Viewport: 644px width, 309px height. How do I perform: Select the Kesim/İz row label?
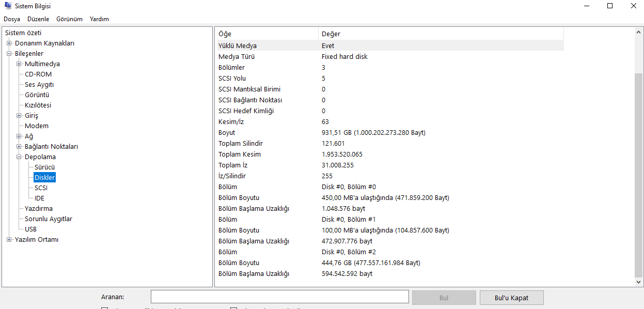click(x=230, y=122)
